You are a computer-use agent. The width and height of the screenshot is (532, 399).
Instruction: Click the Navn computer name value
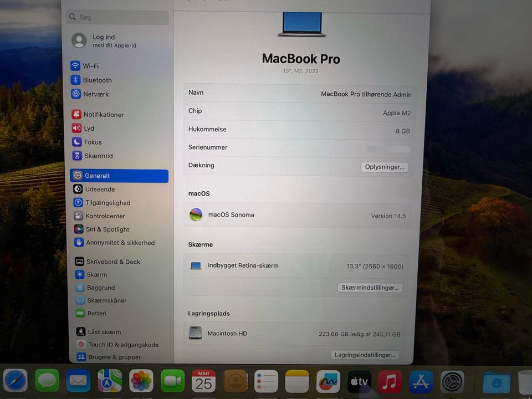366,94
